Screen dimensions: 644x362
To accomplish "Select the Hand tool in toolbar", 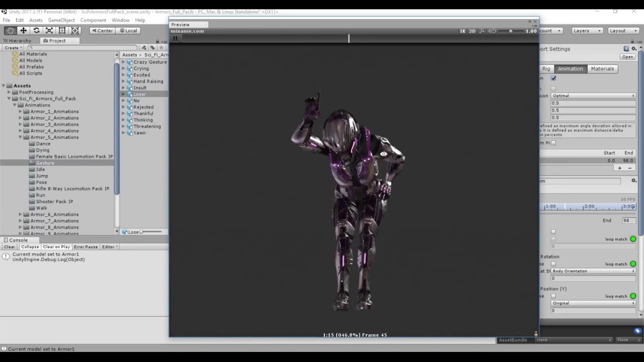I will point(10,31).
